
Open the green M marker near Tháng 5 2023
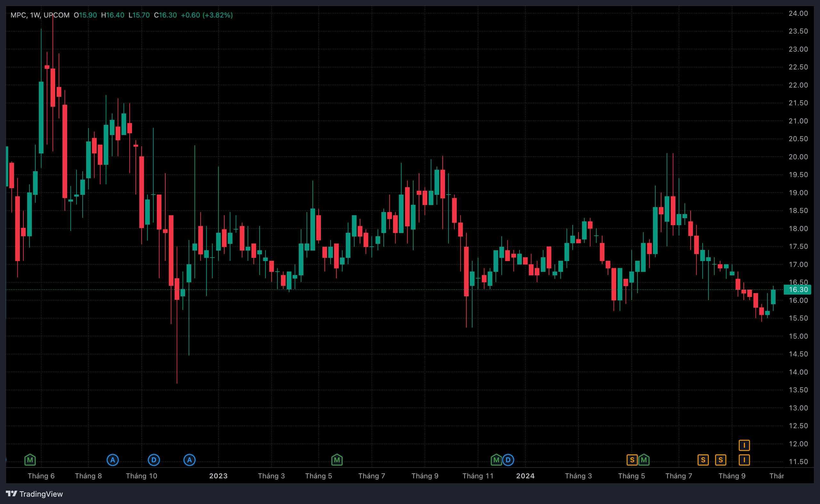pyautogui.click(x=337, y=460)
